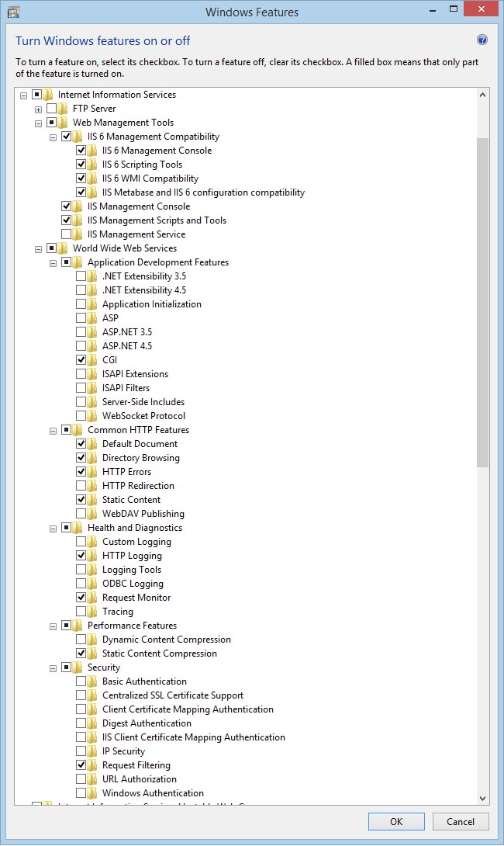Viewport: 504px width, 846px height.
Task: Enable ISAPI Extensions checkbox
Action: click(x=81, y=374)
